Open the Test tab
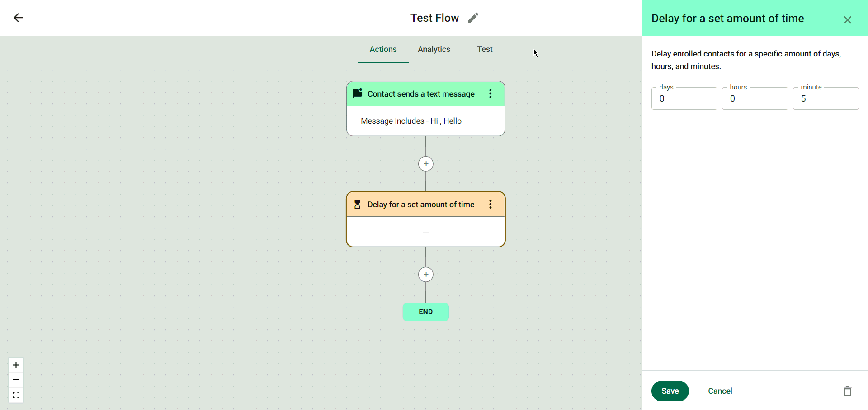This screenshot has height=410, width=868. point(485,49)
